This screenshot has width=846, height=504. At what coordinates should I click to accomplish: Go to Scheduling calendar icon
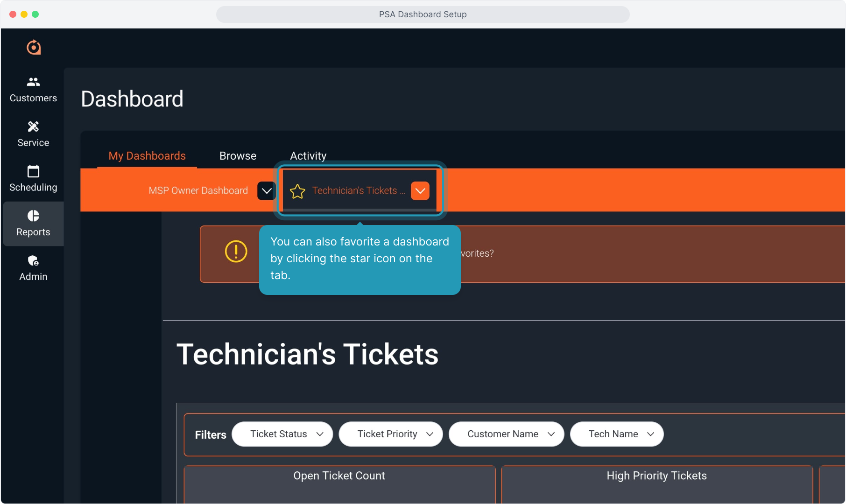[x=33, y=172]
